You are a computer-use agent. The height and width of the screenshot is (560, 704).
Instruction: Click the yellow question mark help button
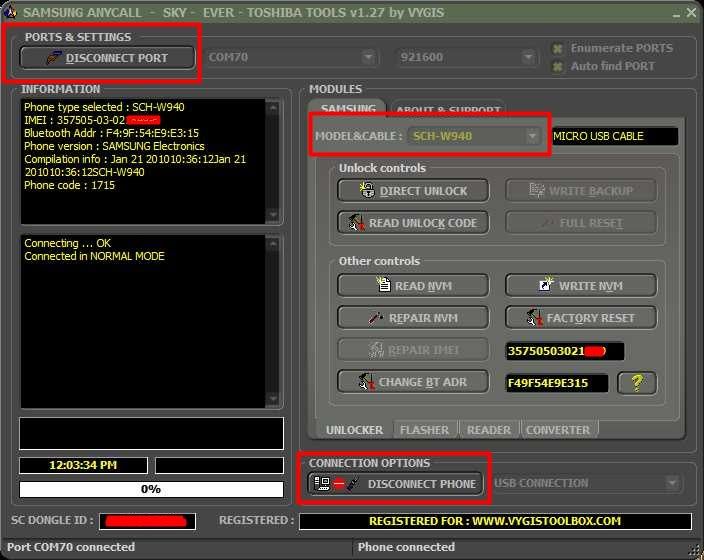pos(637,383)
